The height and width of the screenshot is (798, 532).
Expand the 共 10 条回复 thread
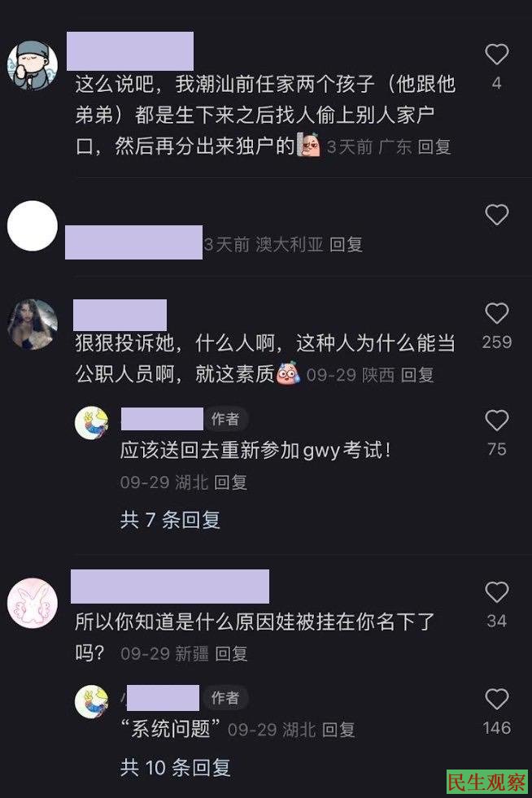(175, 767)
